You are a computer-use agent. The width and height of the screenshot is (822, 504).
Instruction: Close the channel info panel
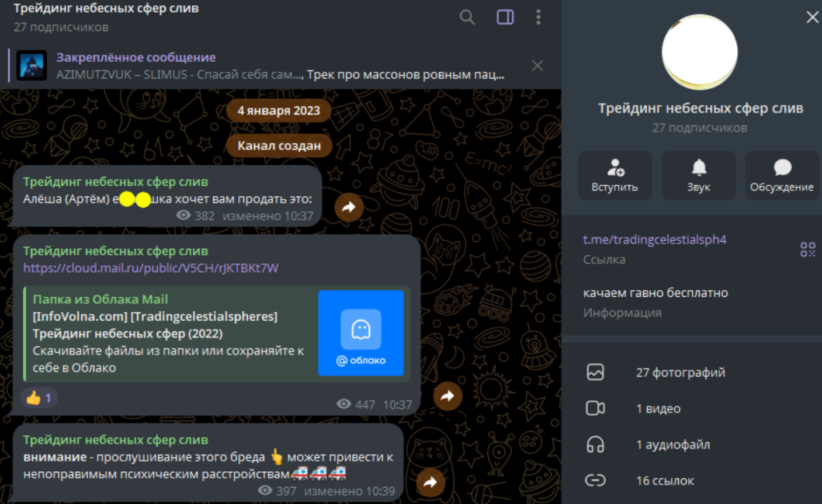tap(812, 17)
